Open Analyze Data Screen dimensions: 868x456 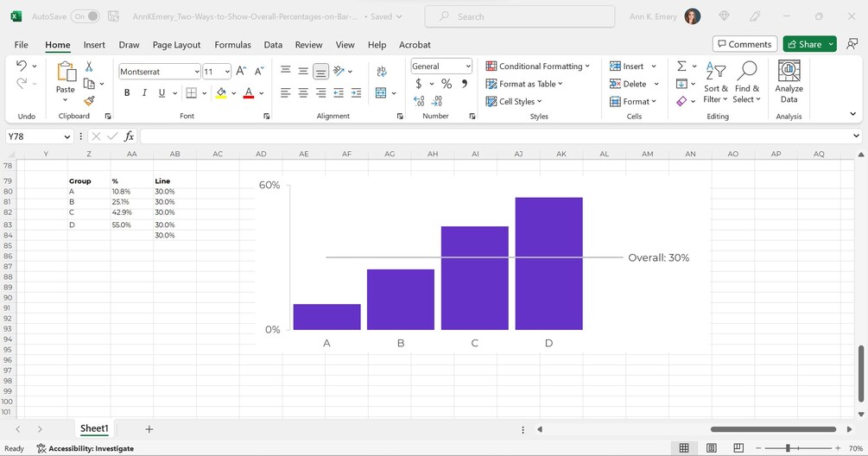tap(789, 82)
